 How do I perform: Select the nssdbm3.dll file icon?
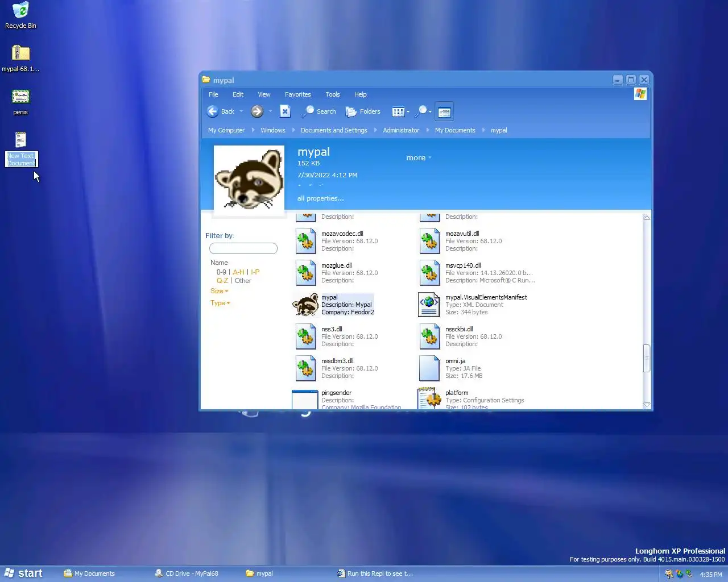click(x=305, y=368)
